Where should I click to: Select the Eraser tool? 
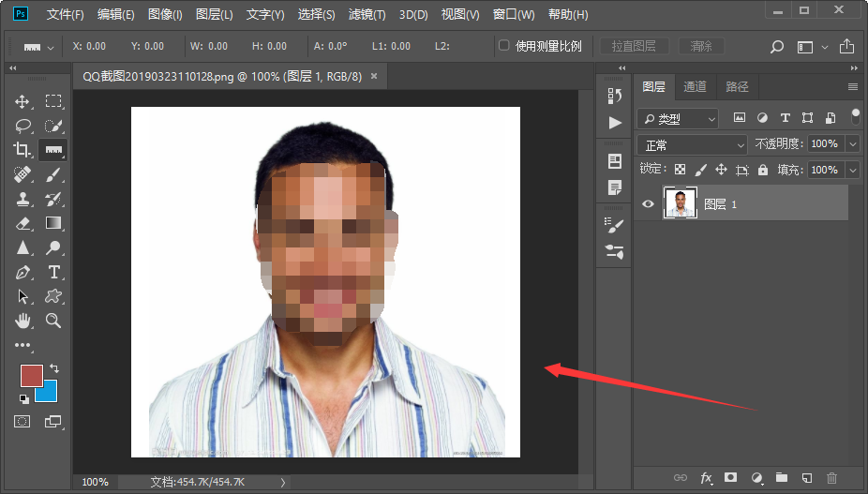22,223
